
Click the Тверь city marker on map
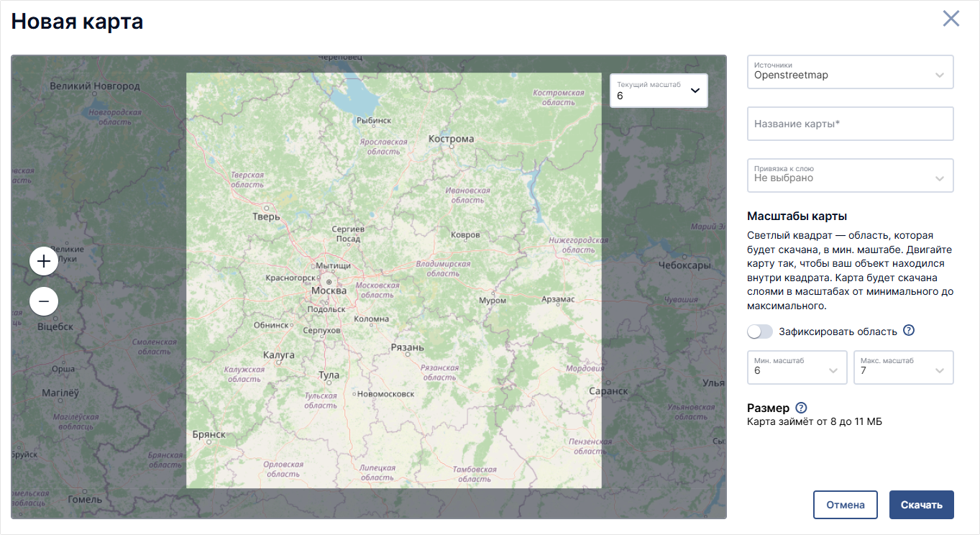click(x=267, y=207)
